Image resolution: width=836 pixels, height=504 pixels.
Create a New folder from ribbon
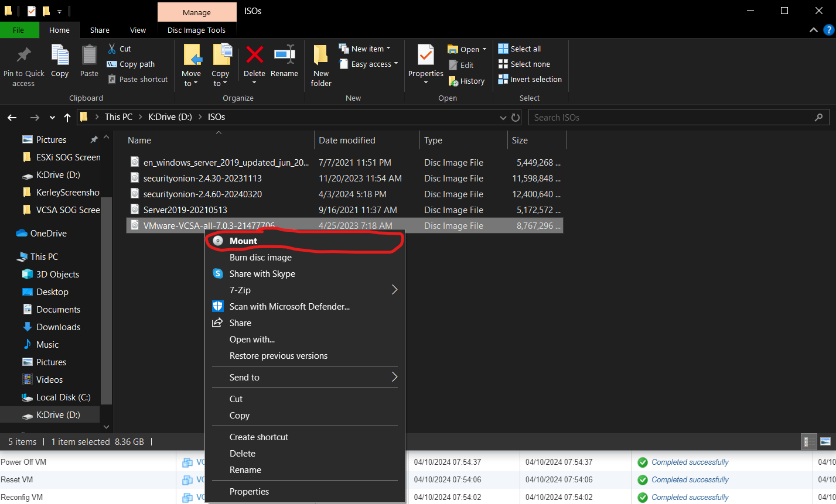click(321, 66)
